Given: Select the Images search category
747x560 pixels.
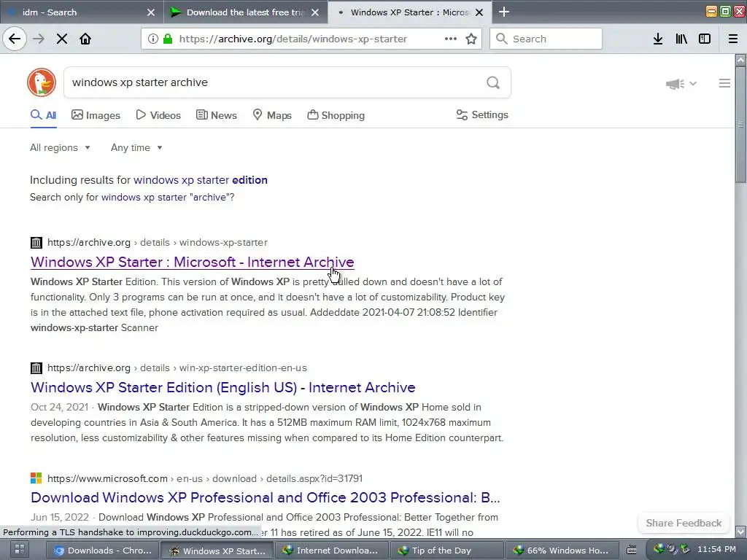Looking at the screenshot, I should pyautogui.click(x=96, y=115).
